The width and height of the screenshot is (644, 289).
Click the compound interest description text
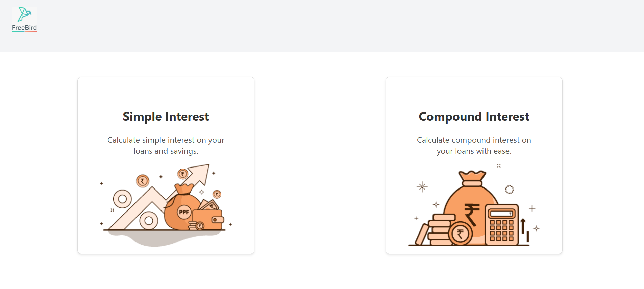point(474,146)
